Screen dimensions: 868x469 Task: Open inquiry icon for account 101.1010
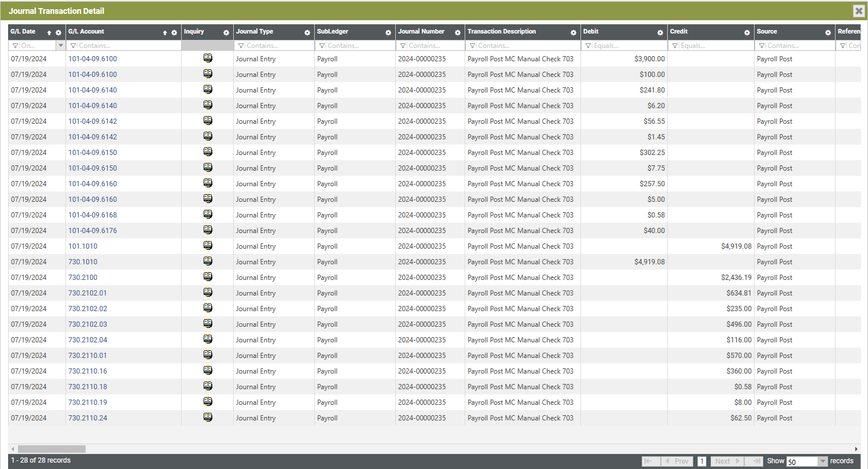208,245
